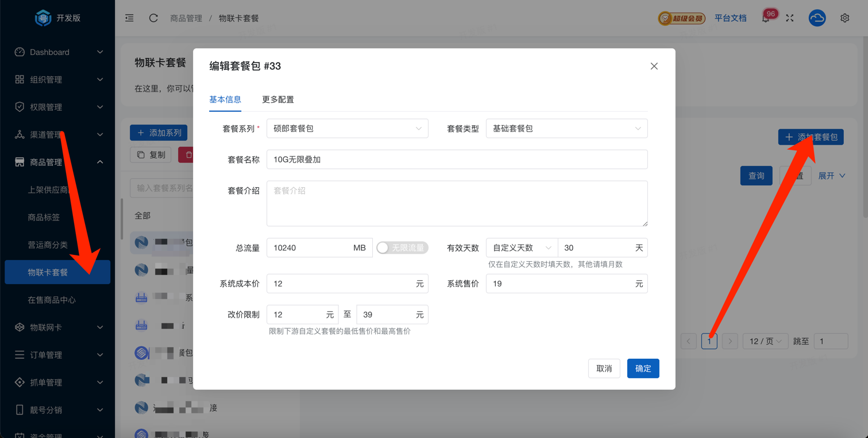
Task: Open the 平台文档 link
Action: (730, 18)
